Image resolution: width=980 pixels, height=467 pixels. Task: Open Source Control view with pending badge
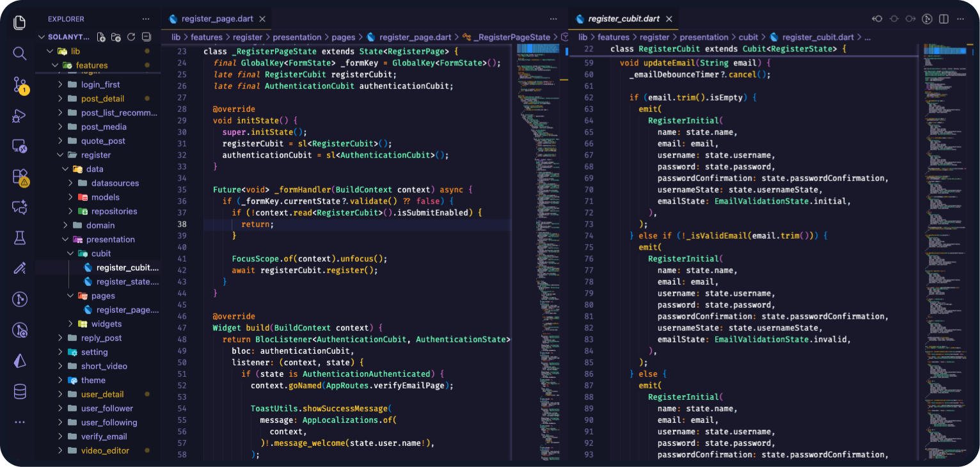point(19,85)
